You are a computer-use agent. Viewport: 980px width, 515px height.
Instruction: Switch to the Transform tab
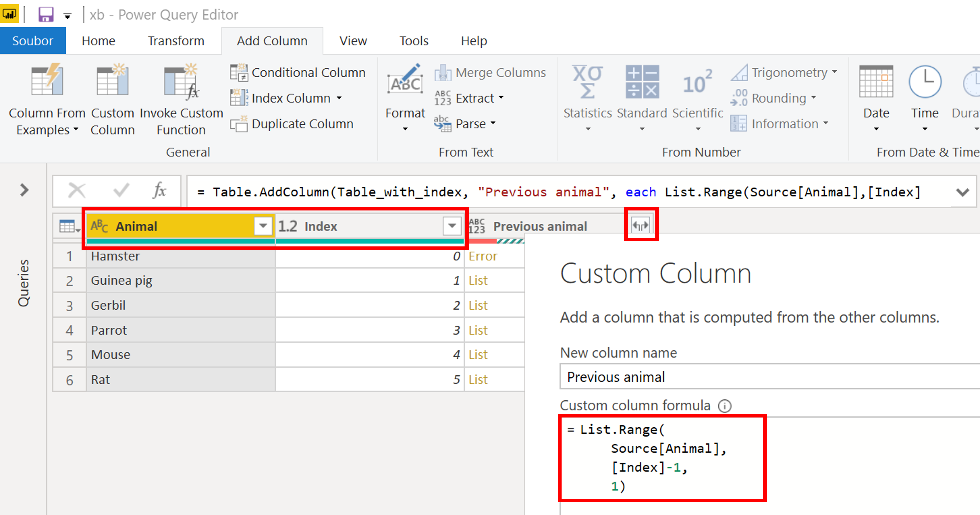(x=176, y=41)
